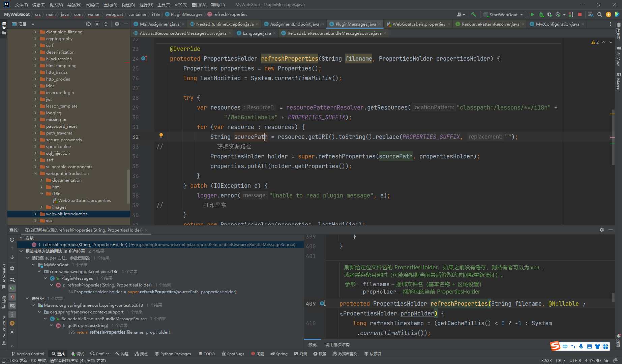Click the i18n breadcrumb segment
The width and height of the screenshot is (622, 364).
[x=156, y=14]
